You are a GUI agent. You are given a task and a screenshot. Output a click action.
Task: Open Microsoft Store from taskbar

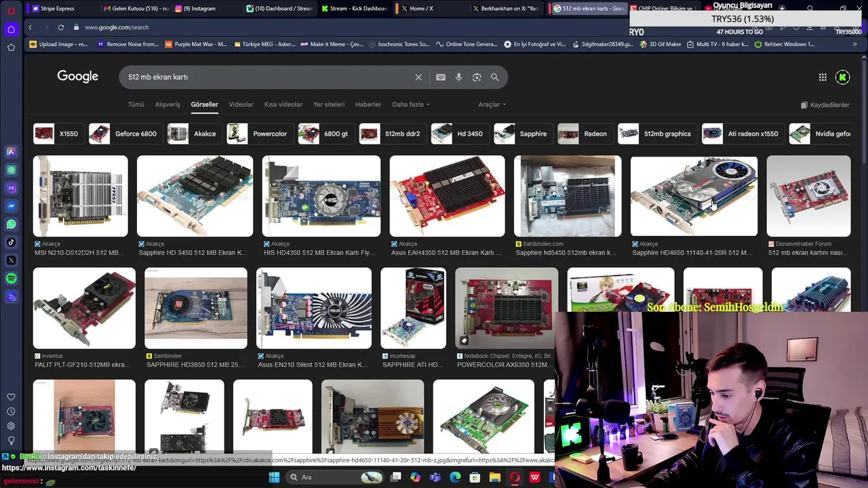[475, 477]
